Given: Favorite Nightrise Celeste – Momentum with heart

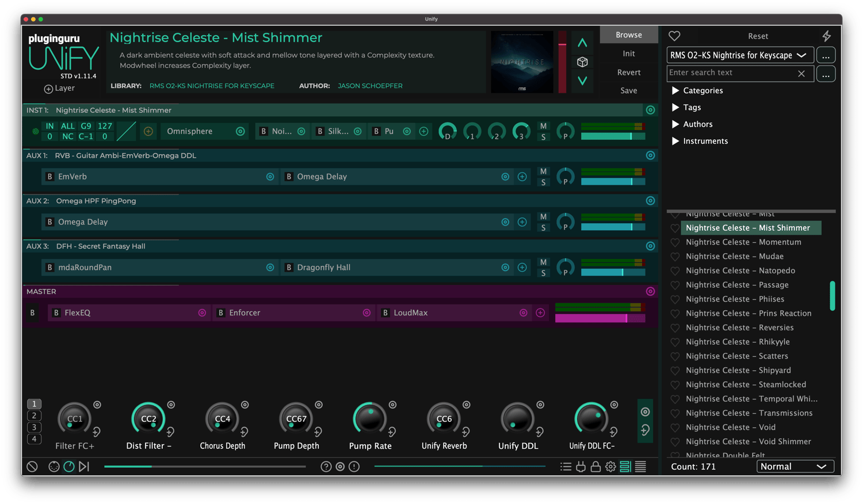Looking at the screenshot, I should [675, 243].
